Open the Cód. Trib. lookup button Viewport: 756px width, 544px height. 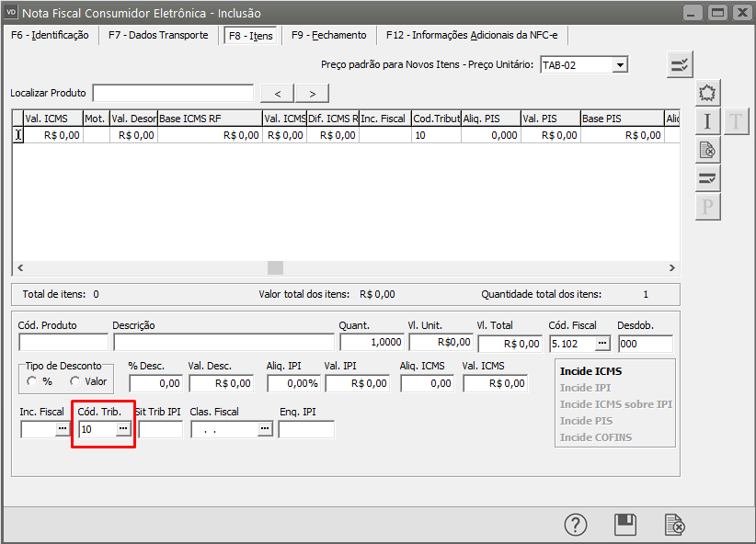pos(123,429)
